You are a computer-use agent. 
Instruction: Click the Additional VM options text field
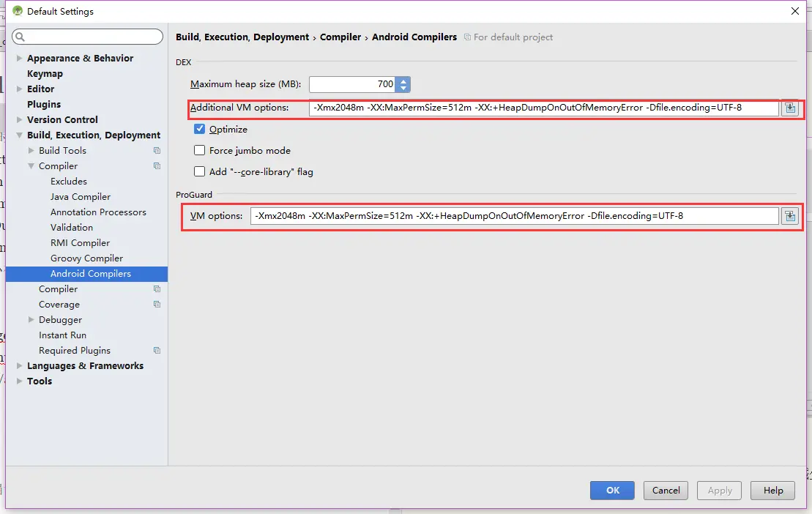click(544, 108)
